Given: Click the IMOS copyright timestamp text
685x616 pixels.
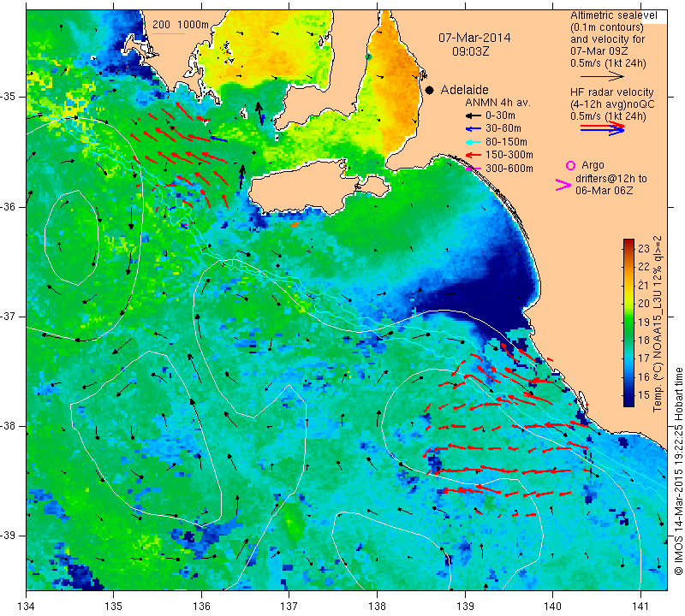Looking at the screenshot, I should pos(678,471).
